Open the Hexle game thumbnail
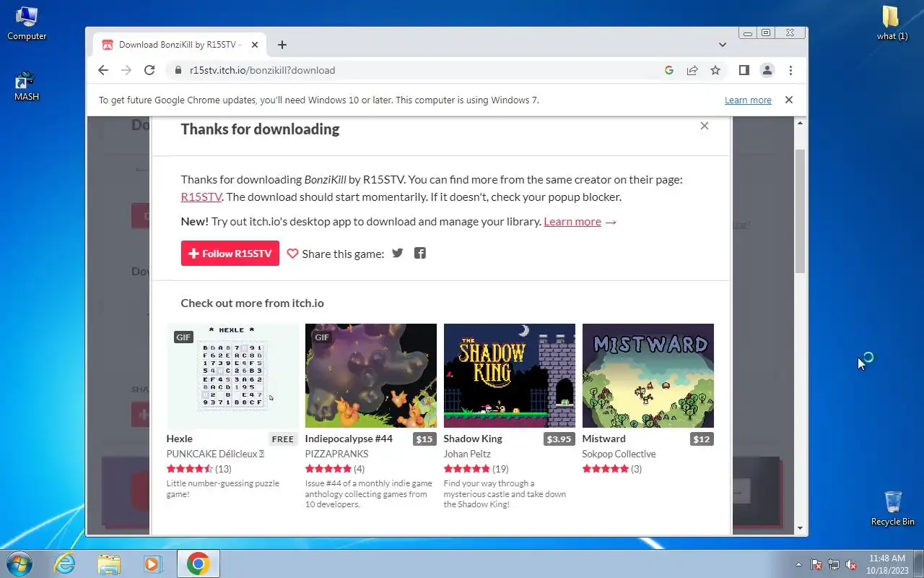924x578 pixels. point(232,376)
